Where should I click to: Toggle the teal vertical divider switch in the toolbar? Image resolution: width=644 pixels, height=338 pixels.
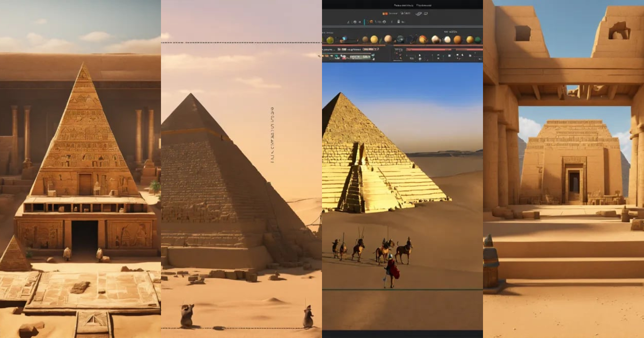coord(364,21)
